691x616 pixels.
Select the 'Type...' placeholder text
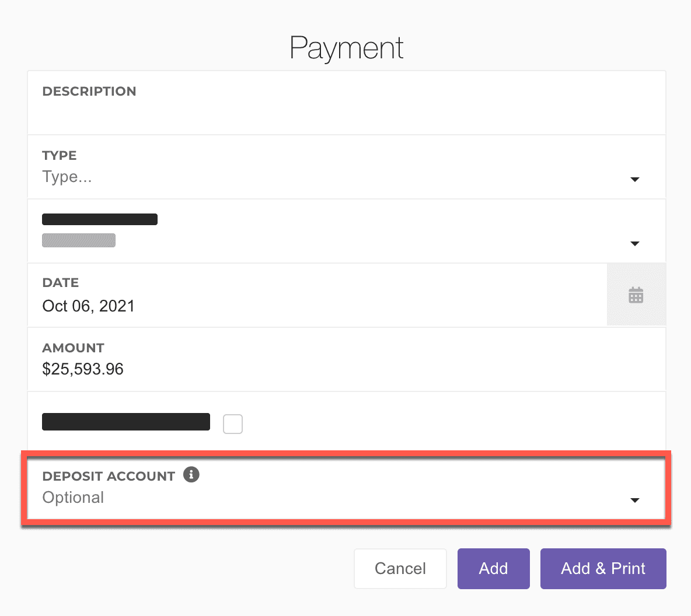[x=67, y=177]
